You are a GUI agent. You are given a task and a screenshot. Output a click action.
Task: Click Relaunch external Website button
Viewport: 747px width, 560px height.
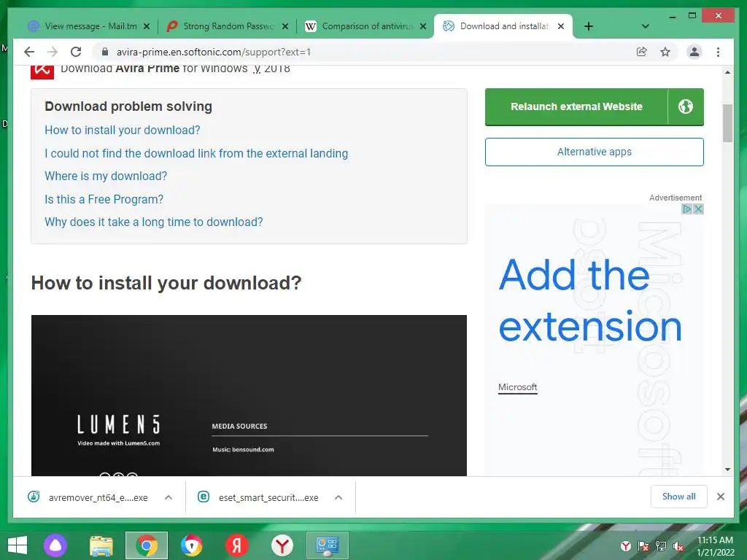click(576, 106)
